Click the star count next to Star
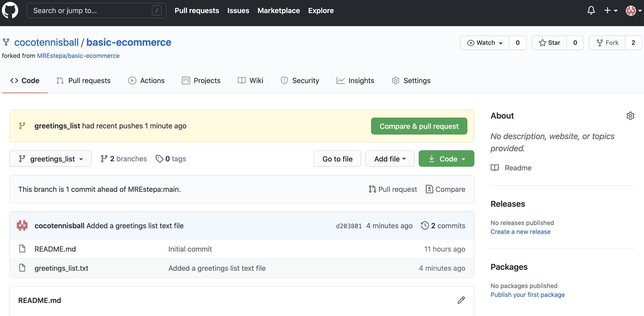The image size is (644, 316). pos(575,43)
